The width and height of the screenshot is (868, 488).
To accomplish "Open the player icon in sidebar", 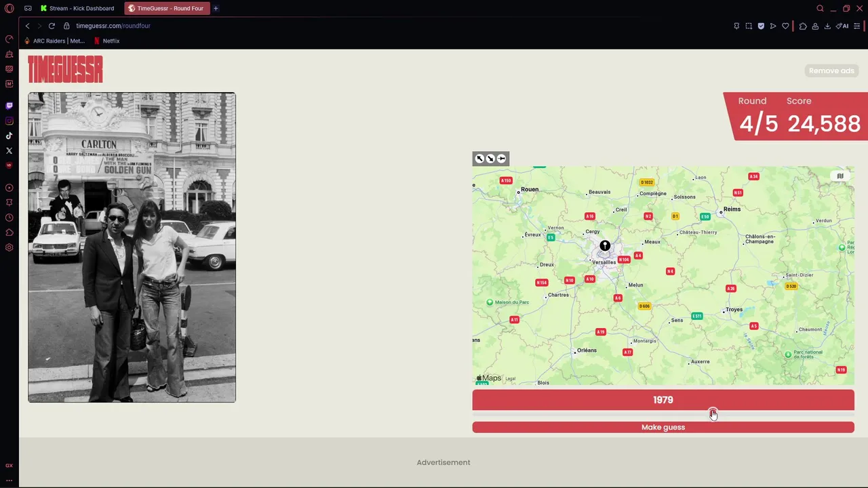I will (9, 188).
